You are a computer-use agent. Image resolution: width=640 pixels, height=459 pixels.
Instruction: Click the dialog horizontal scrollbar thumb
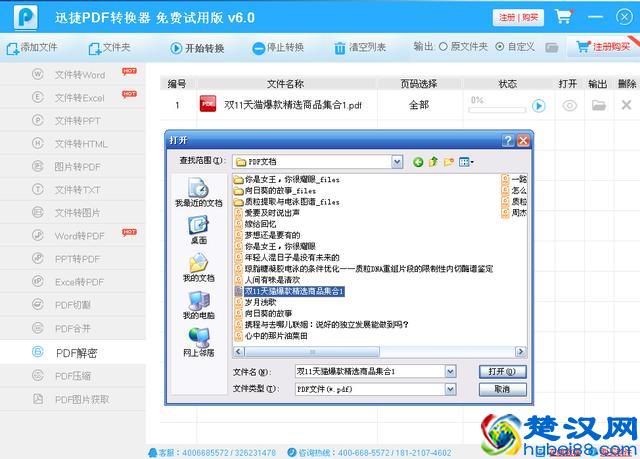(312, 352)
